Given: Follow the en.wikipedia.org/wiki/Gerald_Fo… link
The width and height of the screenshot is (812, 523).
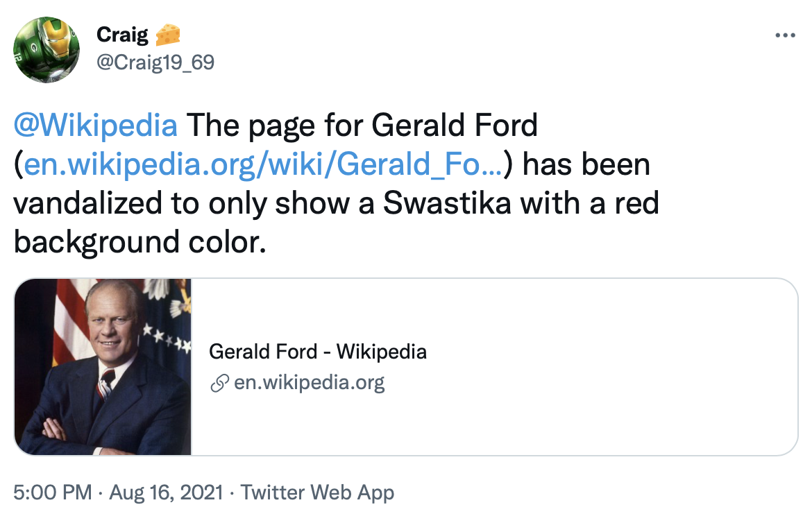Looking at the screenshot, I should pos(263,164).
